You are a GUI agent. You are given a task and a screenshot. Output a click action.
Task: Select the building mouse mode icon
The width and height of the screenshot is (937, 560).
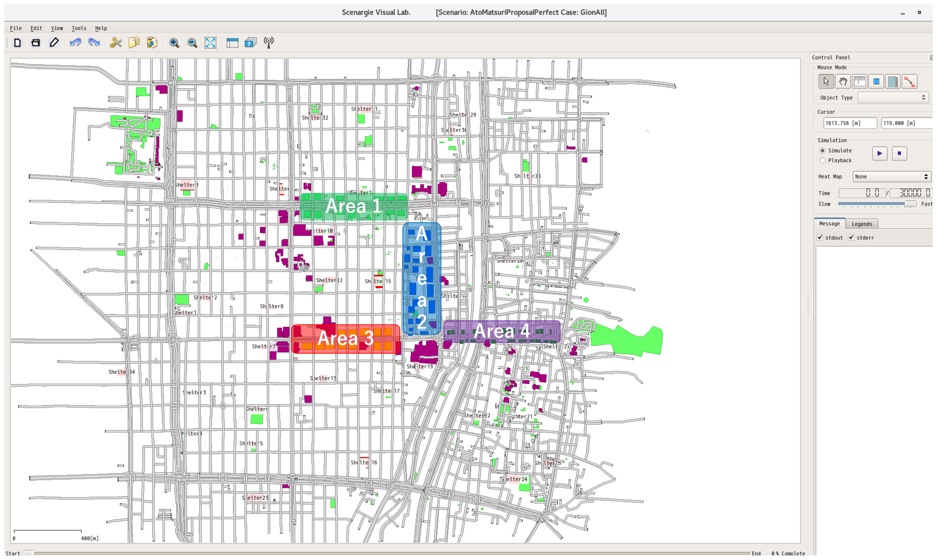pos(893,81)
